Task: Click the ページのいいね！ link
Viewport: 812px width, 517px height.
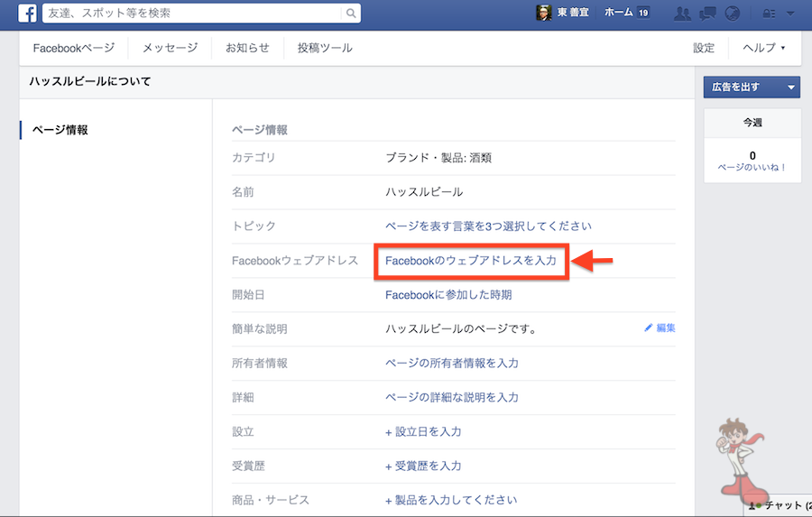Action: point(752,167)
